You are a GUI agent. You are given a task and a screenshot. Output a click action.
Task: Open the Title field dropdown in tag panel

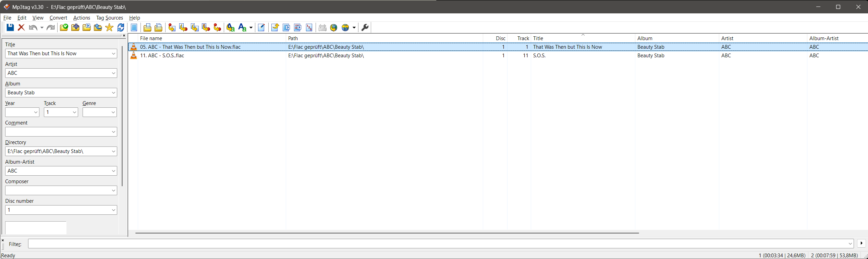pyautogui.click(x=113, y=54)
